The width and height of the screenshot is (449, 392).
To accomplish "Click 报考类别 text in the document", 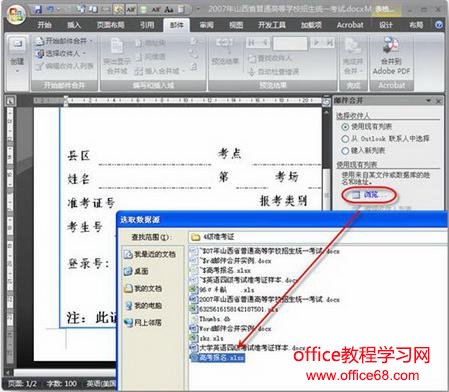I will click(283, 200).
